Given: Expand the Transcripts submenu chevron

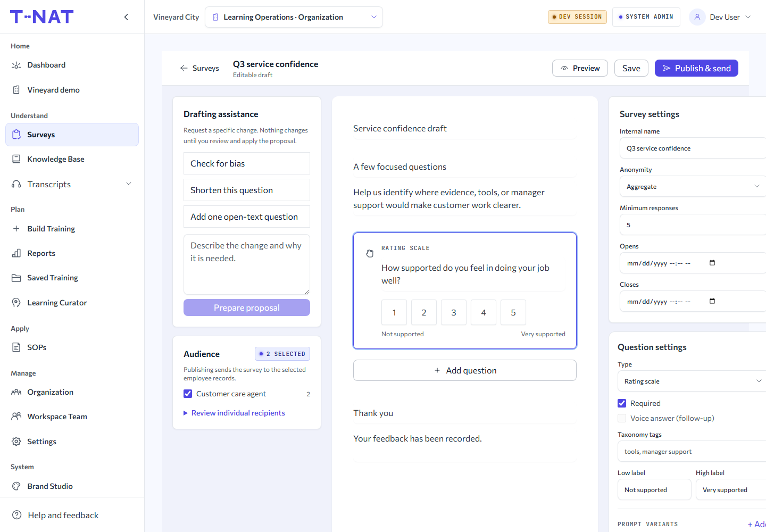Looking at the screenshot, I should [x=129, y=184].
